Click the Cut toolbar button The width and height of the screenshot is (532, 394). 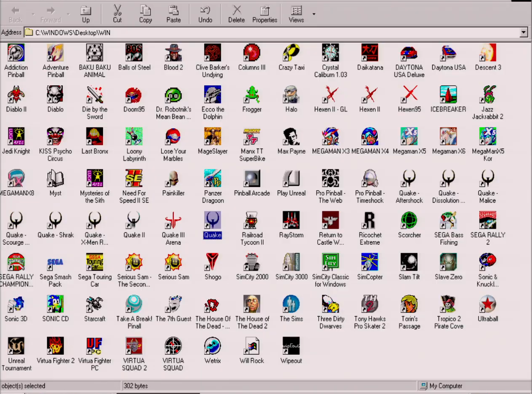(x=117, y=14)
